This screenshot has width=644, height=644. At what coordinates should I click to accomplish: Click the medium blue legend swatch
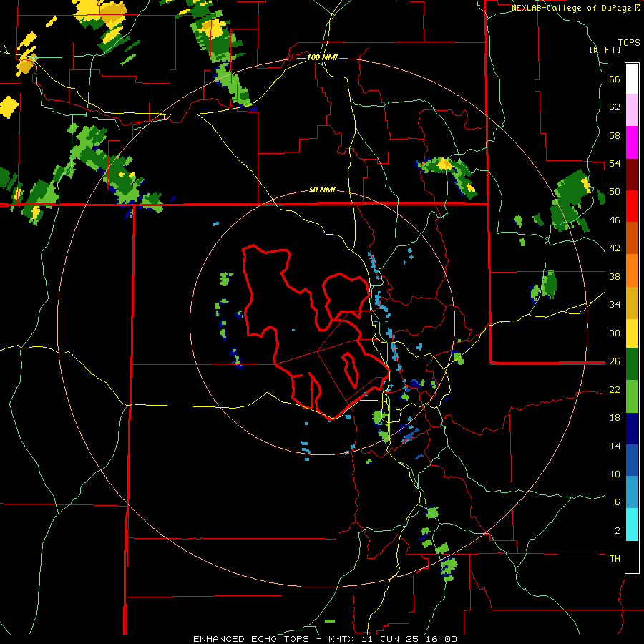point(632,460)
